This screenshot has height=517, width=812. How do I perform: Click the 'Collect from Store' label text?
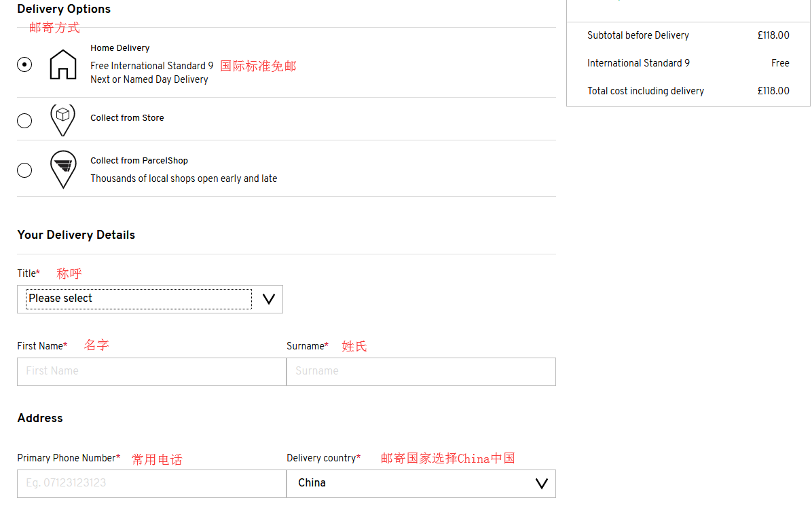click(x=127, y=118)
